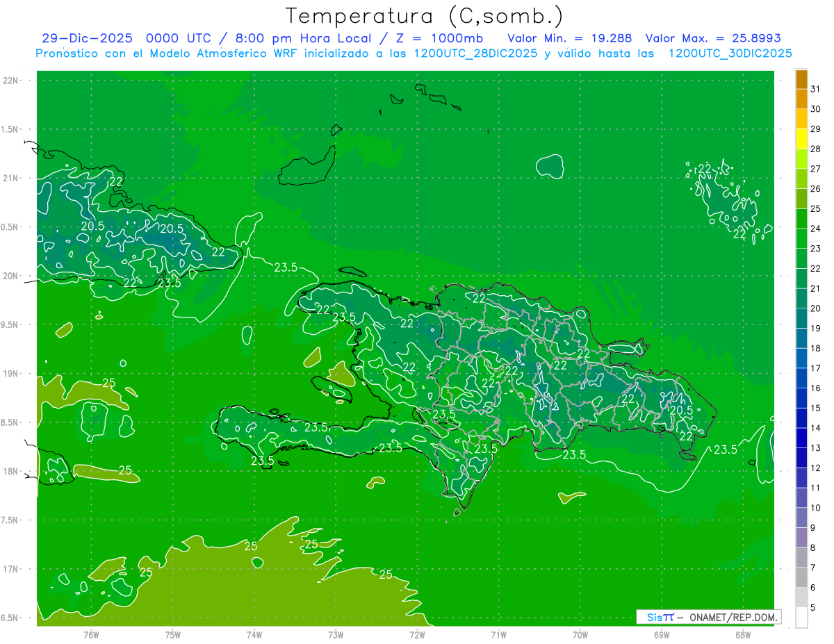Click the "7.5N" latitude axis label
834x644 pixels.
pos(10,520)
